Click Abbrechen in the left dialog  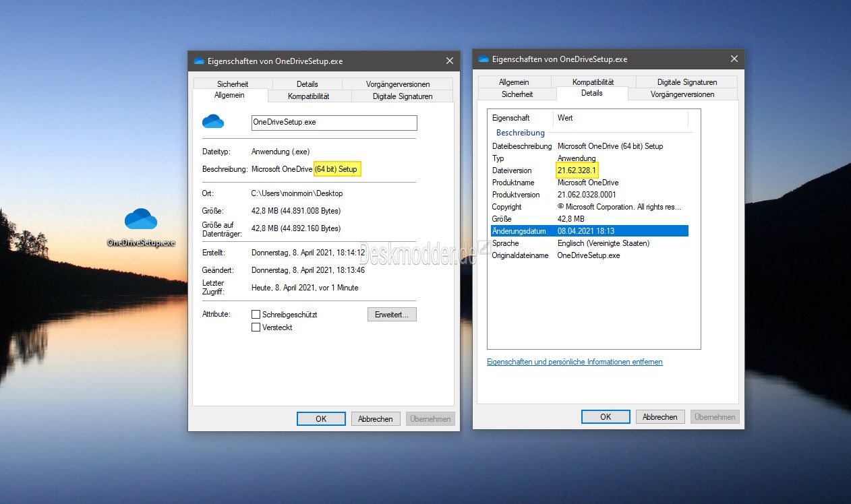click(376, 419)
